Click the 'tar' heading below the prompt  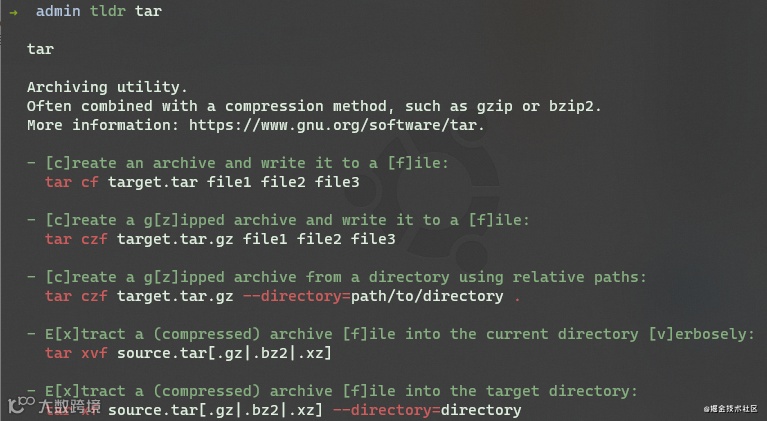point(40,49)
